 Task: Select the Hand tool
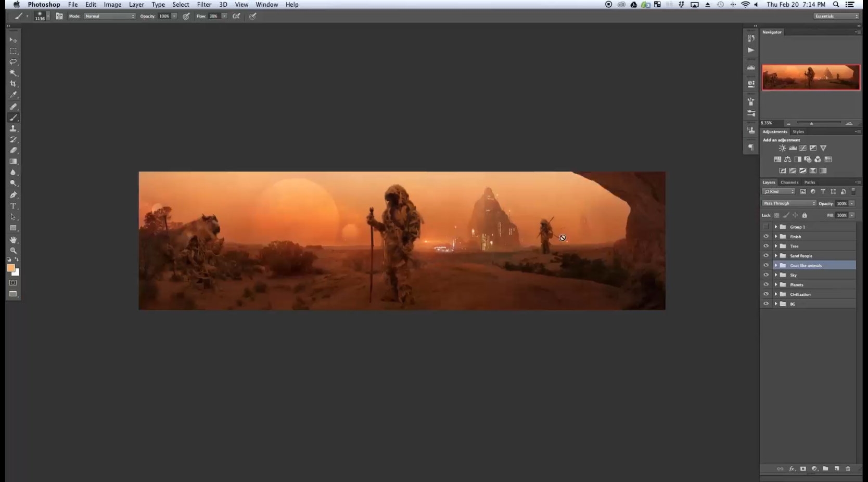[x=13, y=240]
